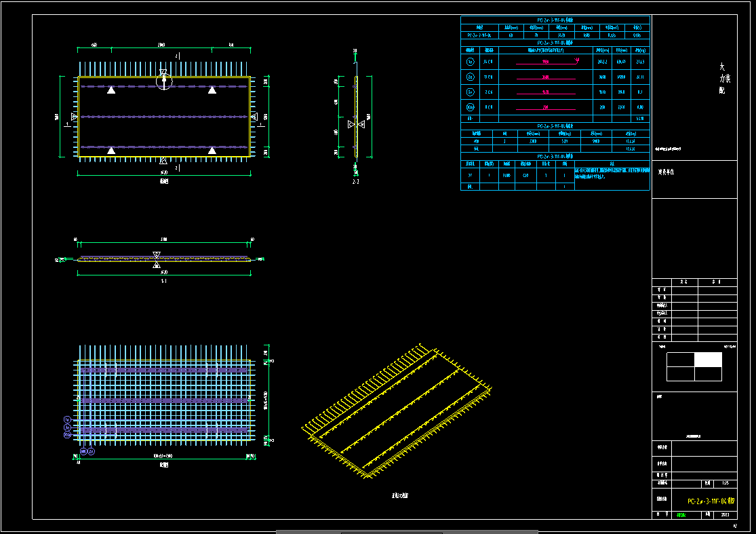Select the upper-right white triangle marker in plan view

pyautogui.click(x=212, y=90)
